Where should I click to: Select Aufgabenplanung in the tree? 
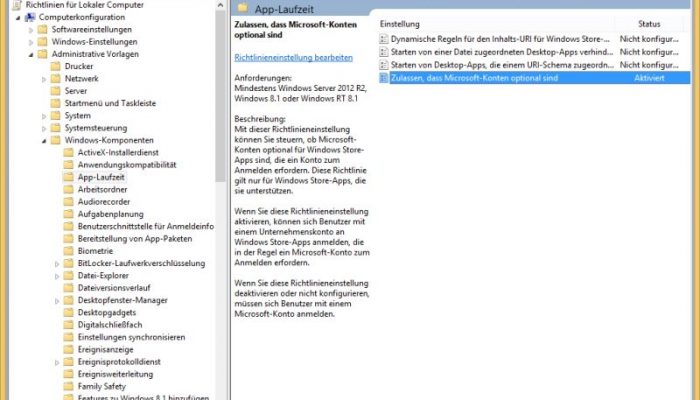[x=111, y=214]
